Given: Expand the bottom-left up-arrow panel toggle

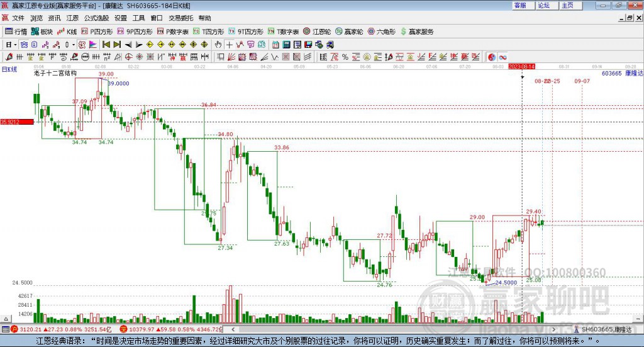Looking at the screenshot, I should (6, 319).
